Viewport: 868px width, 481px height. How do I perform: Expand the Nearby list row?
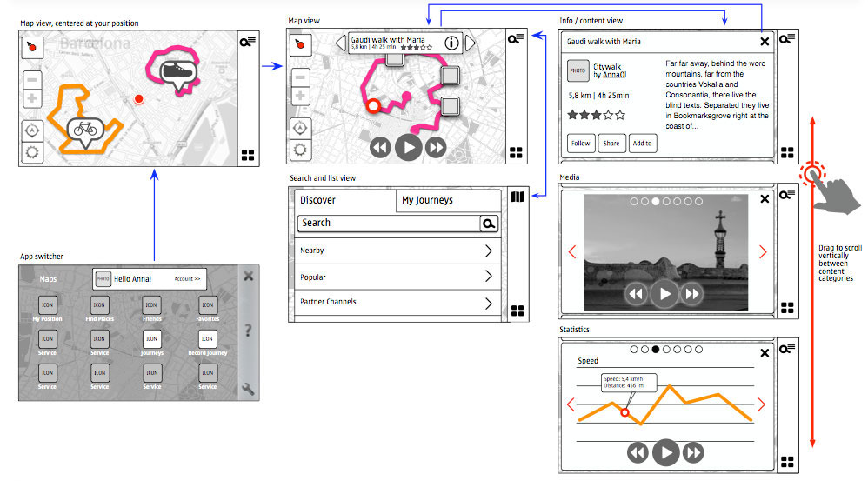(x=489, y=251)
